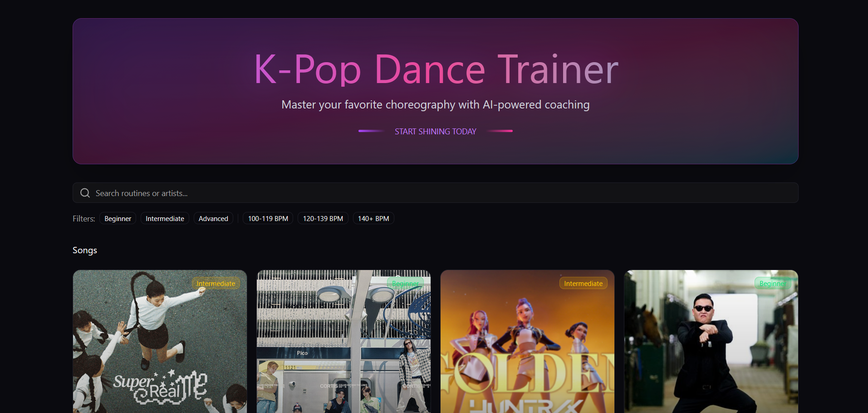Viewport: 868px width, 413px height.
Task: Click the magnifier search icon
Action: (85, 193)
